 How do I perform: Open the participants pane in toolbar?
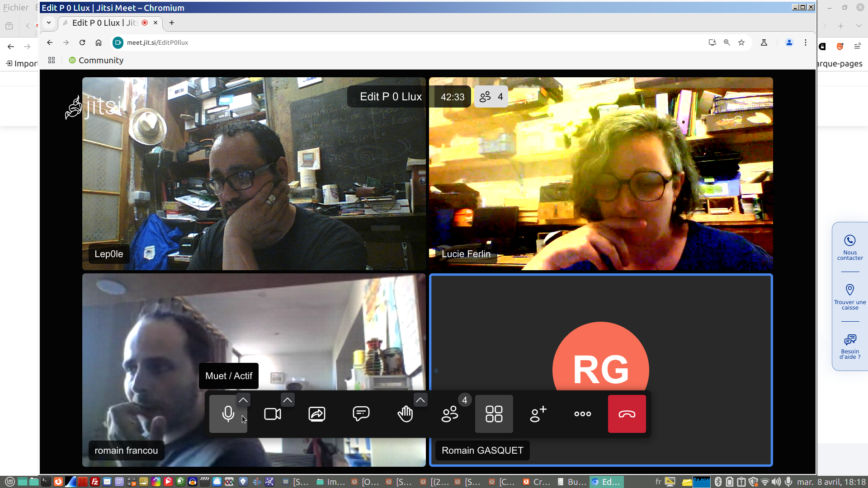click(449, 414)
